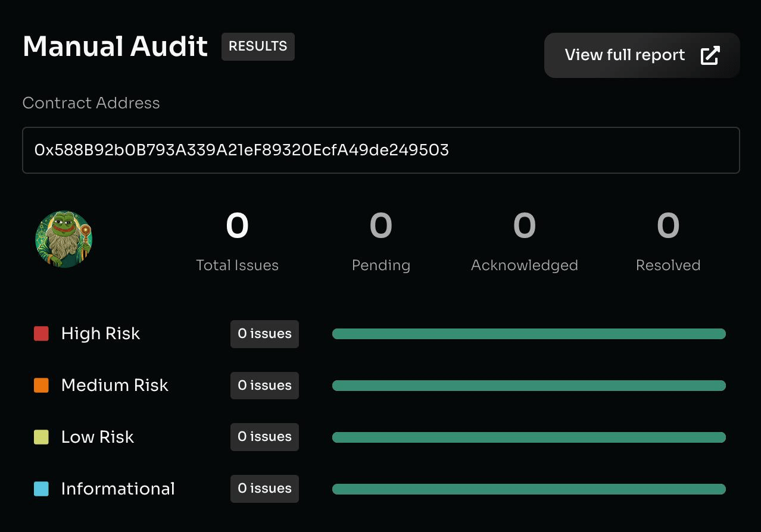Click the Total Issues count
The height and width of the screenshot is (532, 761).
point(237,226)
